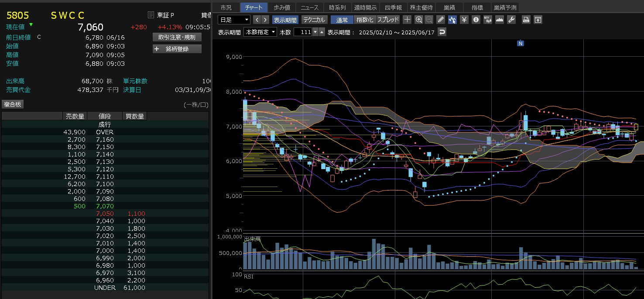This screenshot has height=299, width=644.
Task: Click the 取引注意・規制 button
Action: (x=177, y=37)
